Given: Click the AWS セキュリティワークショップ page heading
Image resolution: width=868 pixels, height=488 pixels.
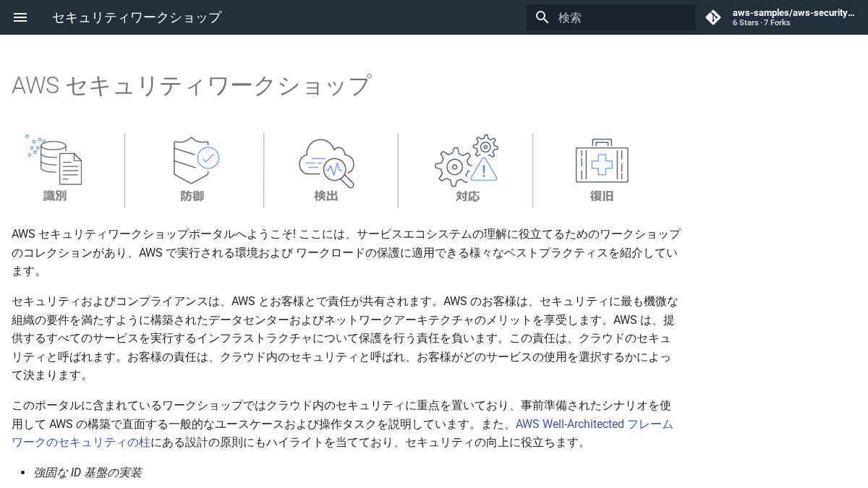Looking at the screenshot, I should (192, 85).
